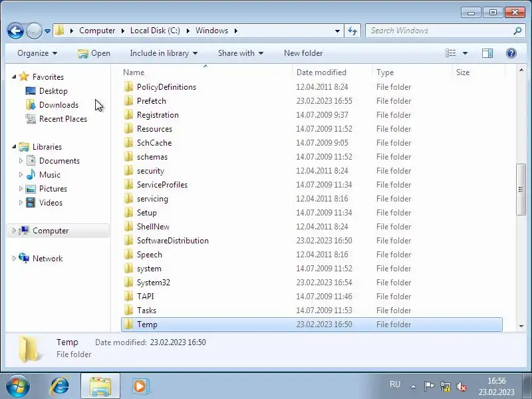Viewport: 532px width, 399px height.
Task: Select Desktop in Favorites
Action: tap(53, 91)
